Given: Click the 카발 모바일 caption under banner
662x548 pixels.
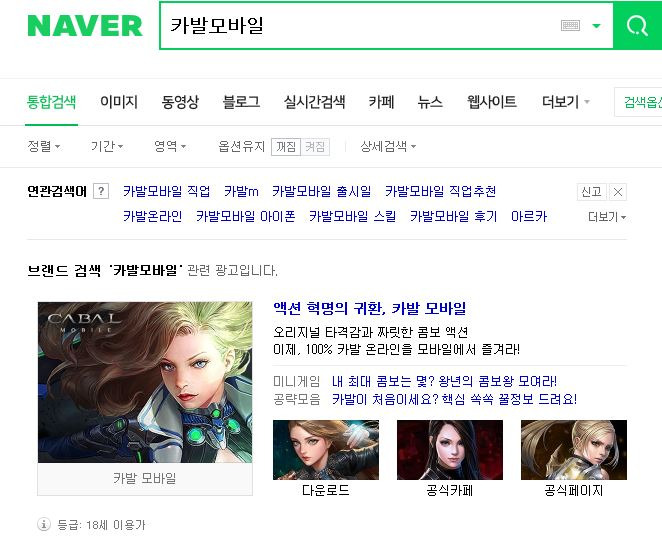Looking at the screenshot, I should point(145,478).
